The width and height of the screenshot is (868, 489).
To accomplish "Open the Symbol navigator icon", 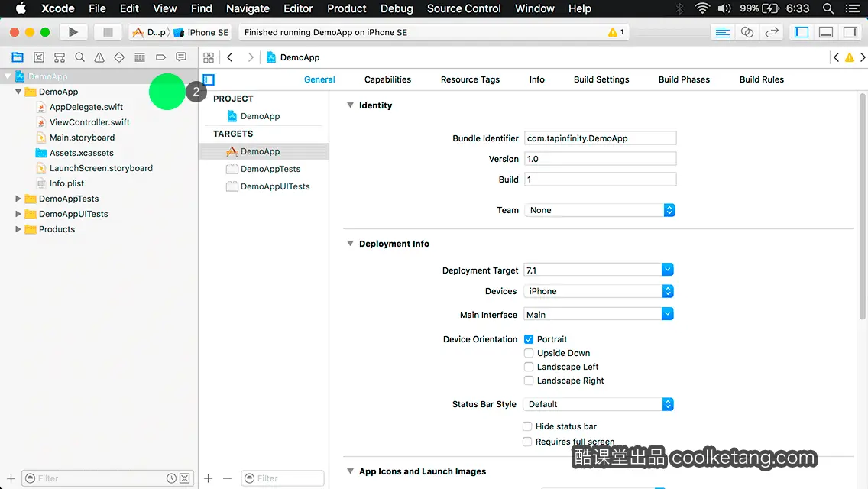I will [x=60, y=57].
